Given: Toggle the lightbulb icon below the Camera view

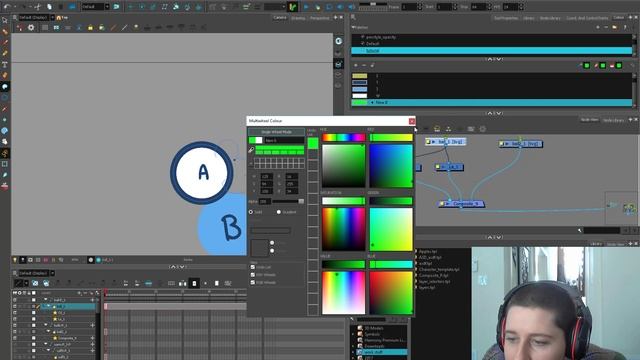Looking at the screenshot, I should pyautogui.click(x=15, y=260).
